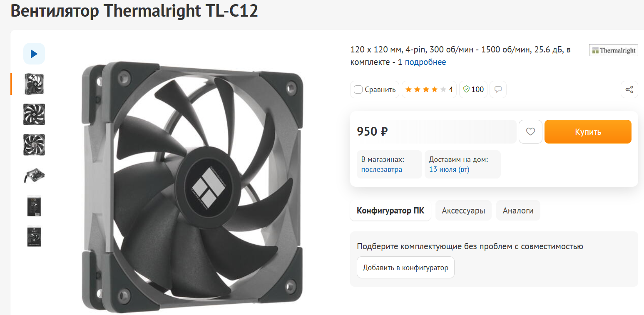Select the last packaging thumbnail
Image resolution: width=644 pixels, height=315 pixels.
pos(34,236)
